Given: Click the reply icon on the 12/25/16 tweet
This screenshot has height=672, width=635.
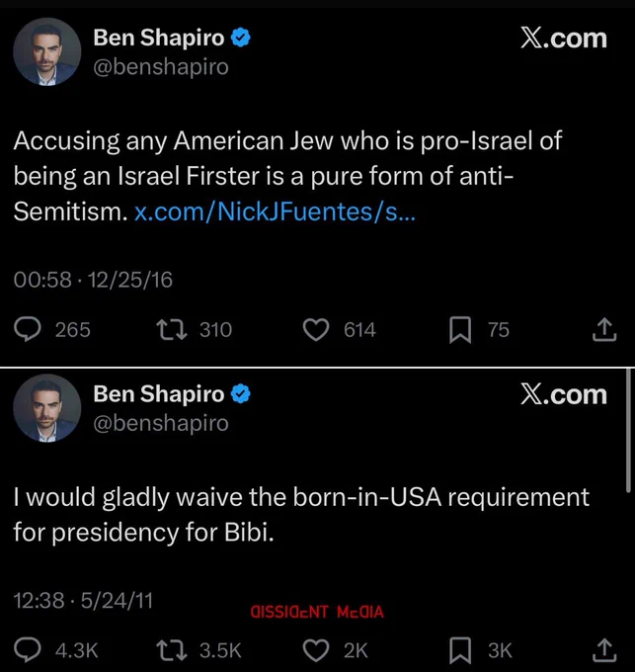Looking at the screenshot, I should 30,330.
